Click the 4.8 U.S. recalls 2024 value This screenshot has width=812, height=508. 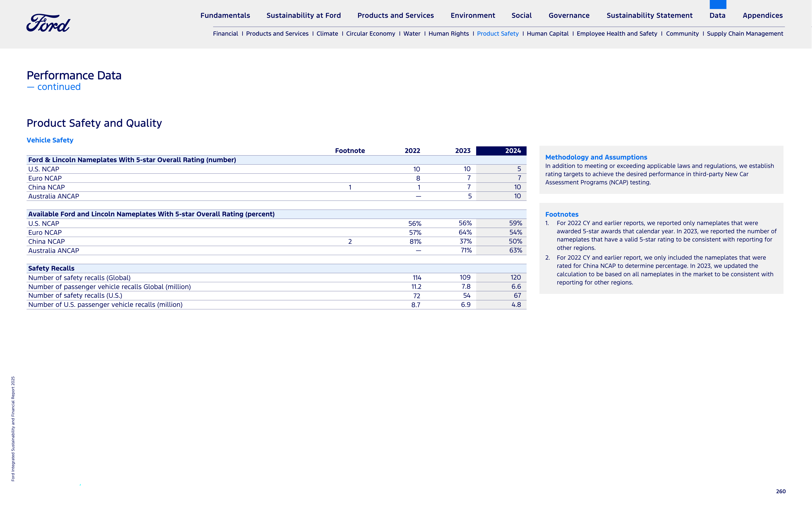pyautogui.click(x=516, y=305)
